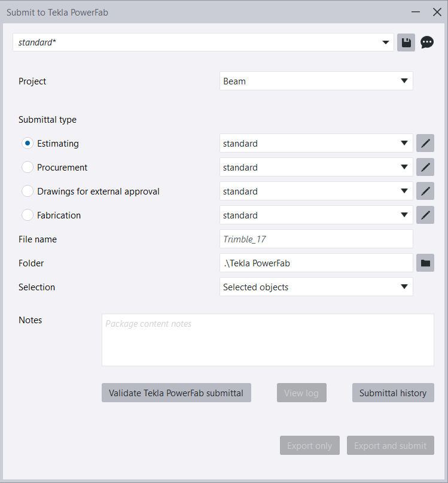The height and width of the screenshot is (483, 448).
Task: Select the Fabrication submittal type
Action: 28,215
